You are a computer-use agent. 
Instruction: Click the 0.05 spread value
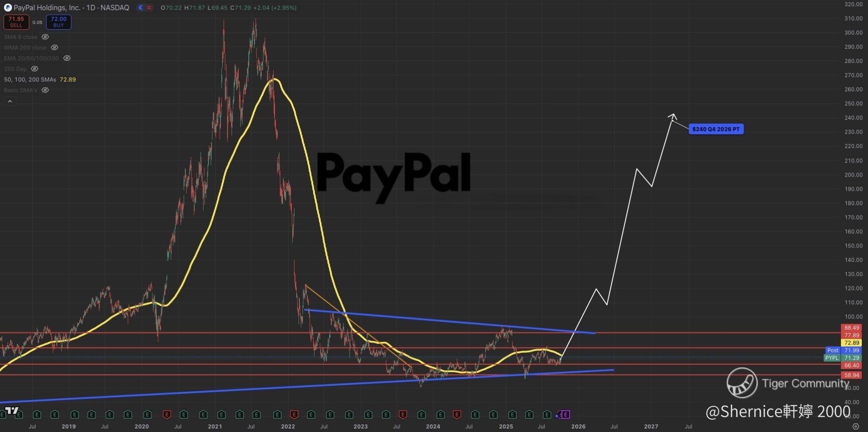coord(38,22)
